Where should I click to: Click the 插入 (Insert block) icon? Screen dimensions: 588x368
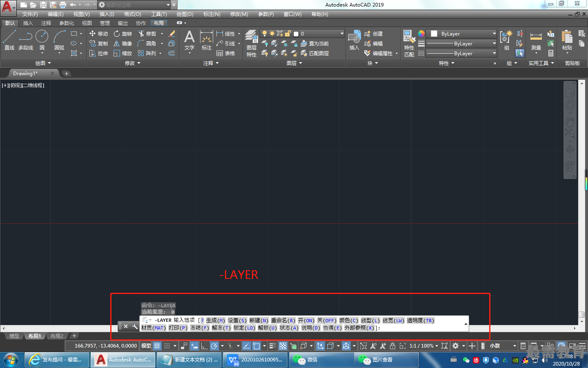tap(354, 40)
